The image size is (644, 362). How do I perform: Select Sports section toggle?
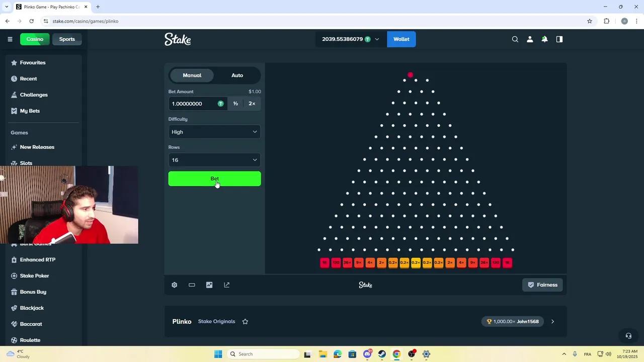[67, 39]
